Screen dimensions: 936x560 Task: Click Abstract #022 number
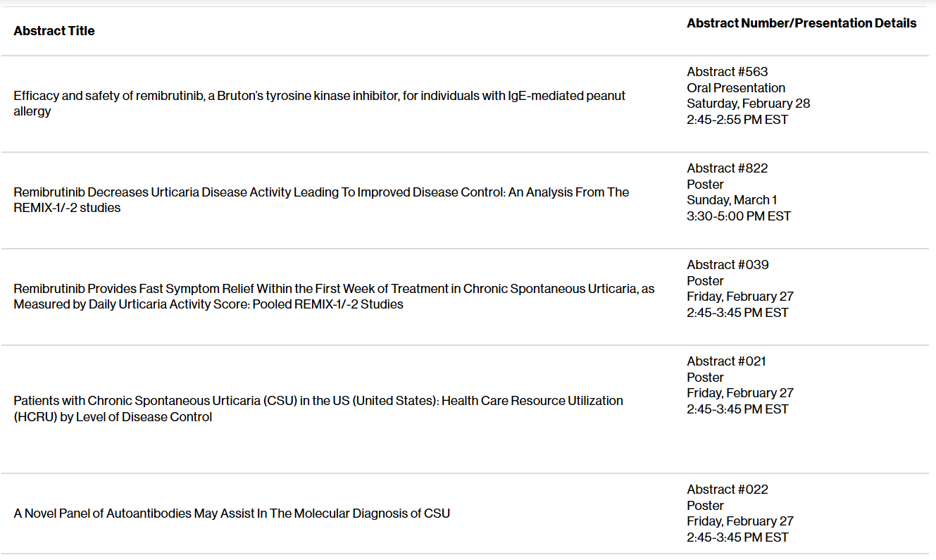pyautogui.click(x=728, y=490)
